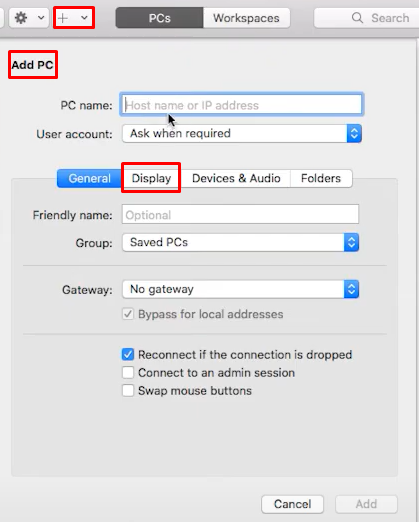This screenshot has height=522, width=419.
Task: Switch to the Devices & Audio tab
Action: coord(236,178)
